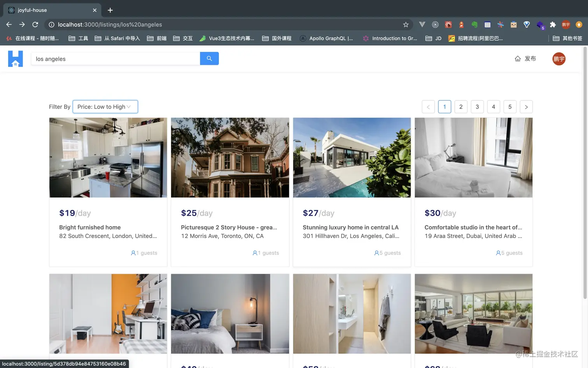Viewport: 588px width, 368px height.
Task: Open the listing photo with bedside lamp
Action: click(x=230, y=314)
